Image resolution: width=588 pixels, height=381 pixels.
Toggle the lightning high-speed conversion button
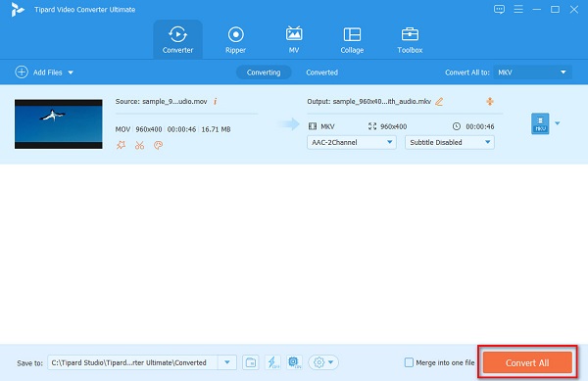pos(272,362)
